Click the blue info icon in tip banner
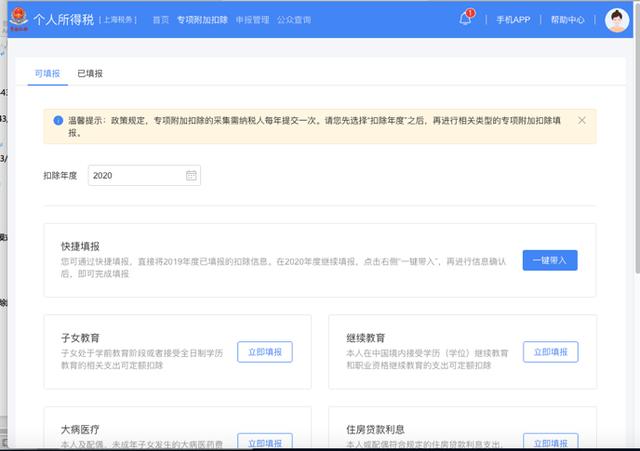 click(58, 120)
